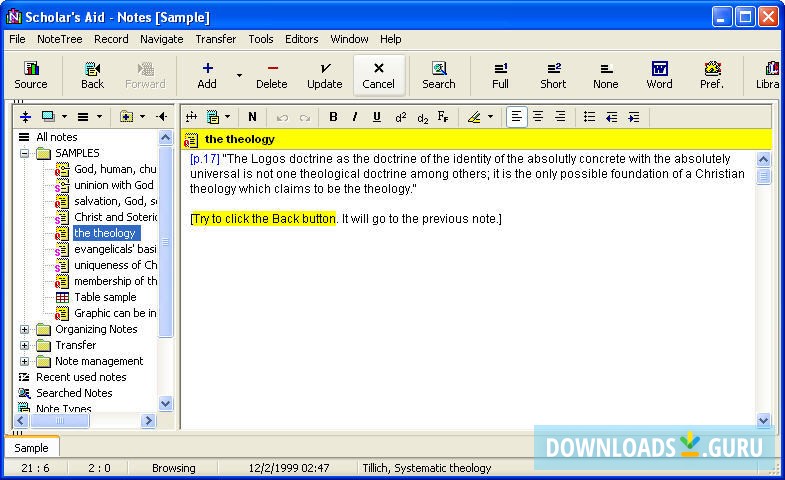
Task: Click the blue arrows icon in tree toolbar
Action: coord(26,117)
